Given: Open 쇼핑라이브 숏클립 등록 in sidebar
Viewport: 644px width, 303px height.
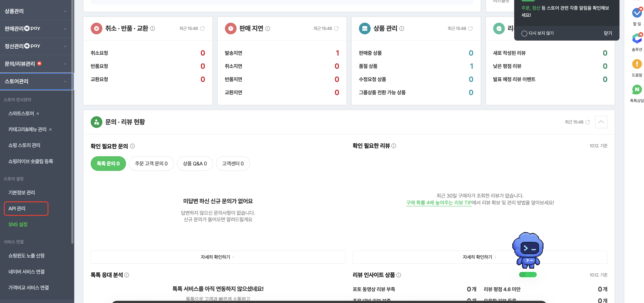Looking at the screenshot, I should [x=31, y=161].
